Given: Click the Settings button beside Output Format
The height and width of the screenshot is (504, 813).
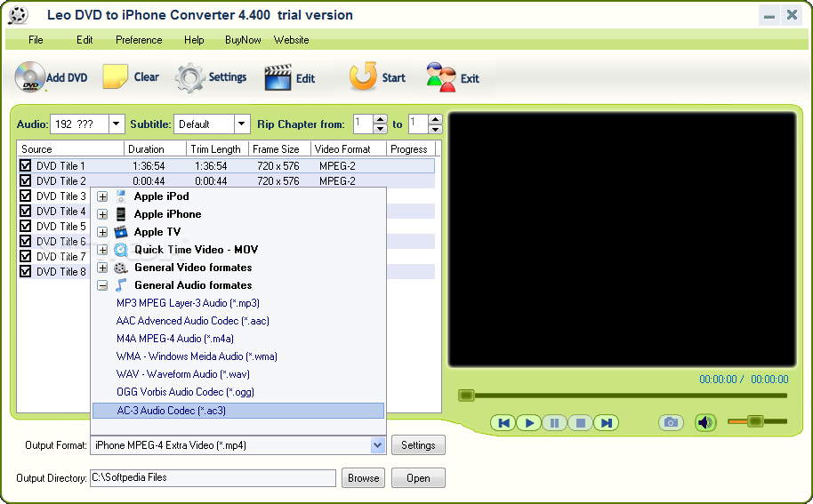Looking at the screenshot, I should (418, 445).
